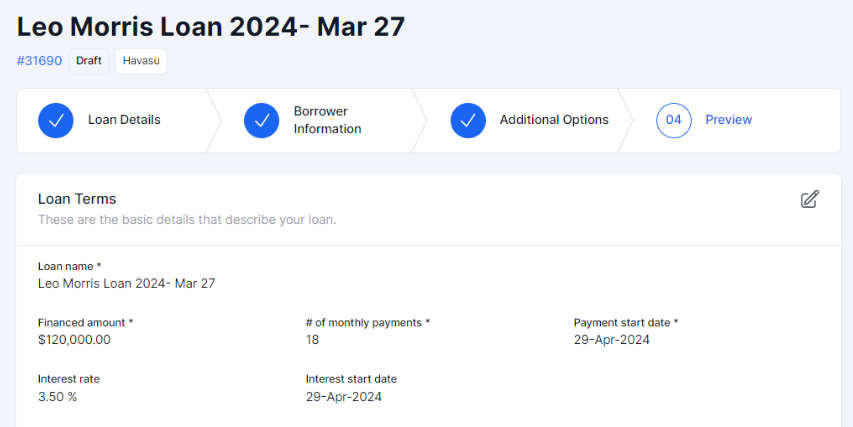This screenshot has width=853, height=427.
Task: Click the Loan Details checkmark circle
Action: (56, 120)
